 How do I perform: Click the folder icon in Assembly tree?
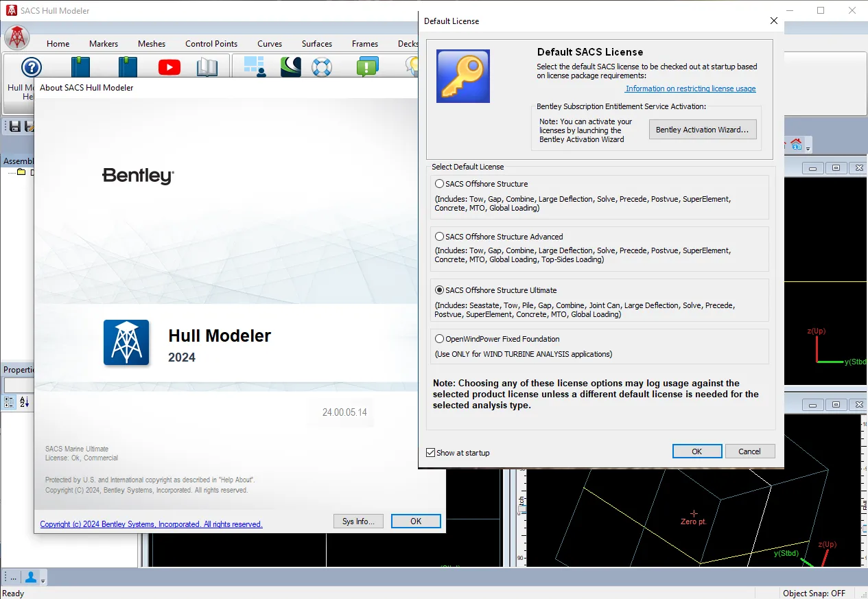tap(21, 172)
